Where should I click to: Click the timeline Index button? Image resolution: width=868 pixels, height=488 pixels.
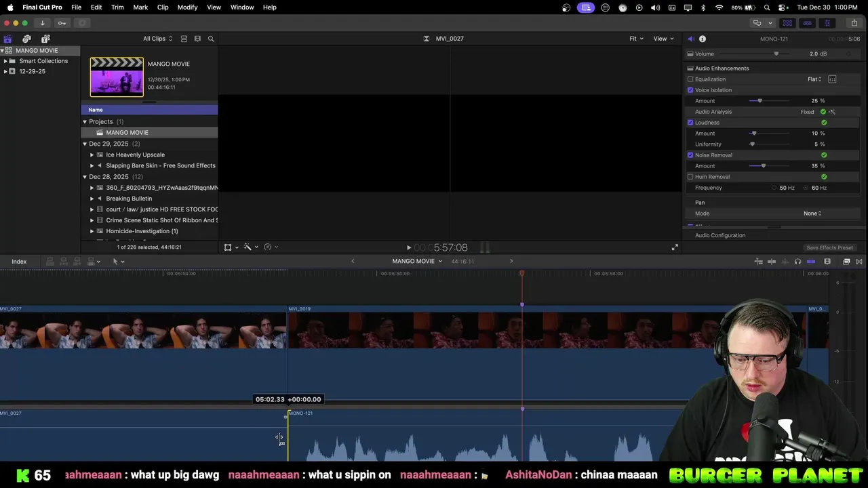(19, 262)
